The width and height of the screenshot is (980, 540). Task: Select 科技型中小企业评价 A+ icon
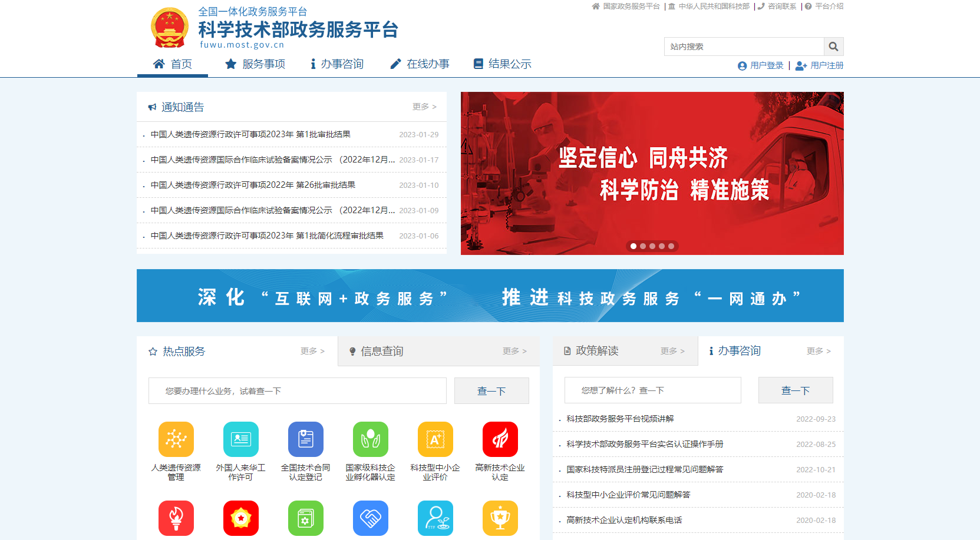(435, 439)
